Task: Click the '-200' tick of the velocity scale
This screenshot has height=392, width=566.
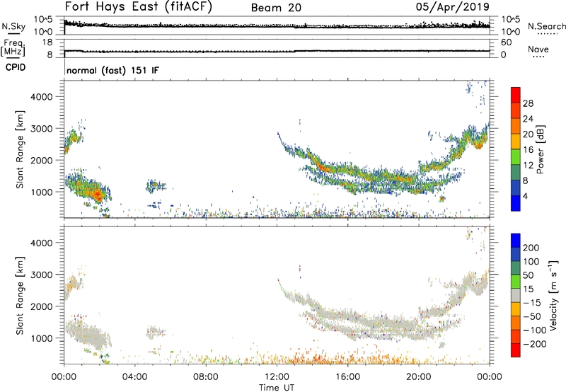Action: coord(534,344)
